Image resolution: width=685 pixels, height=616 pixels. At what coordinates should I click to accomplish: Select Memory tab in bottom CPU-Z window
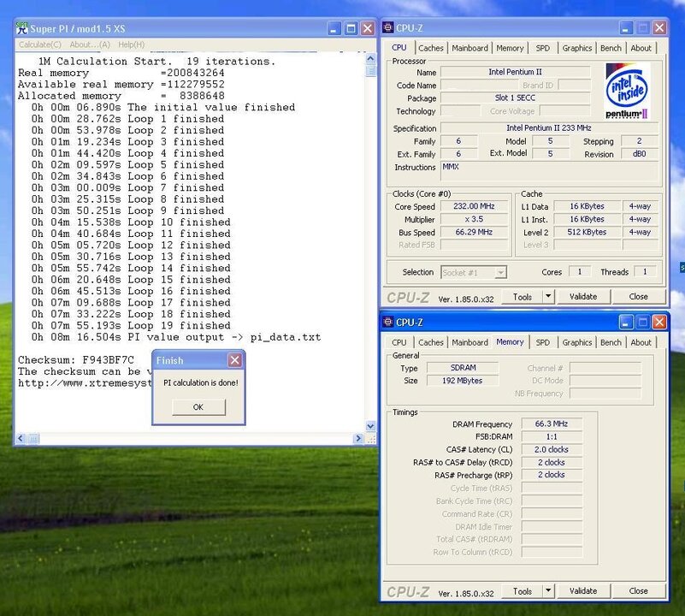point(510,341)
